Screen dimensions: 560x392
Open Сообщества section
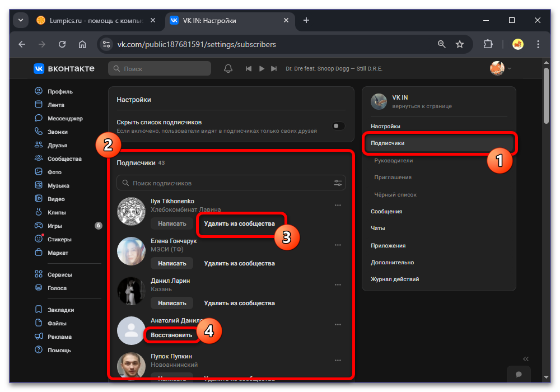(58, 158)
